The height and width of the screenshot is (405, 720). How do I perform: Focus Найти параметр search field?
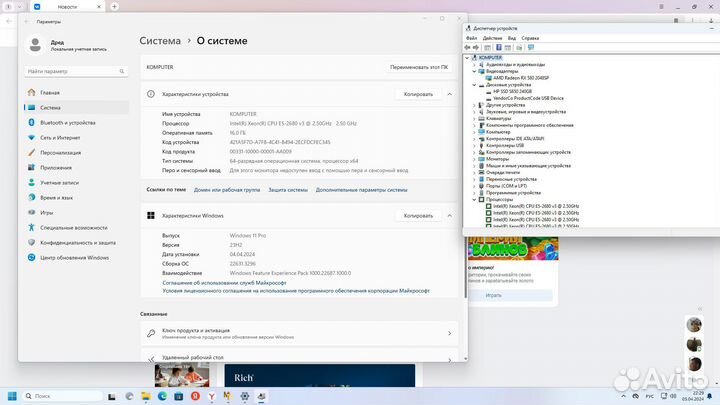pyautogui.click(x=76, y=71)
